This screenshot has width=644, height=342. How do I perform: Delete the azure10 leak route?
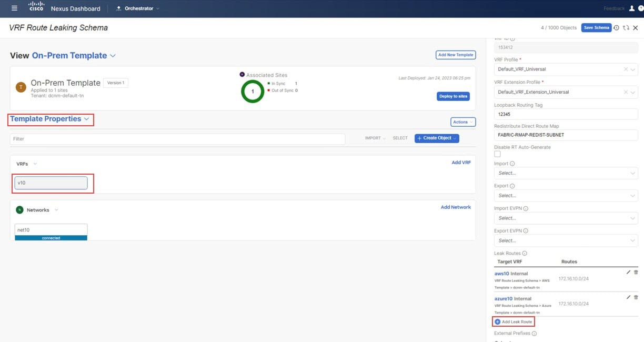pyautogui.click(x=636, y=297)
